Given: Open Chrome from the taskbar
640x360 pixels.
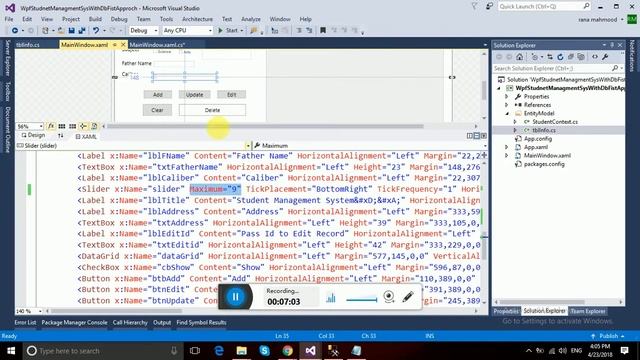Looking at the screenshot, I should pyautogui.click(x=287, y=351).
